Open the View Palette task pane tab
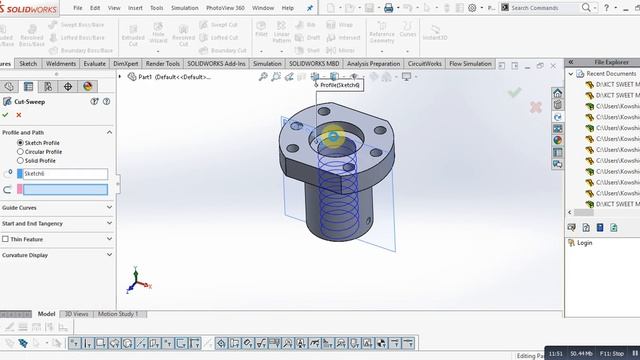640x360 pixels. [x=557, y=128]
